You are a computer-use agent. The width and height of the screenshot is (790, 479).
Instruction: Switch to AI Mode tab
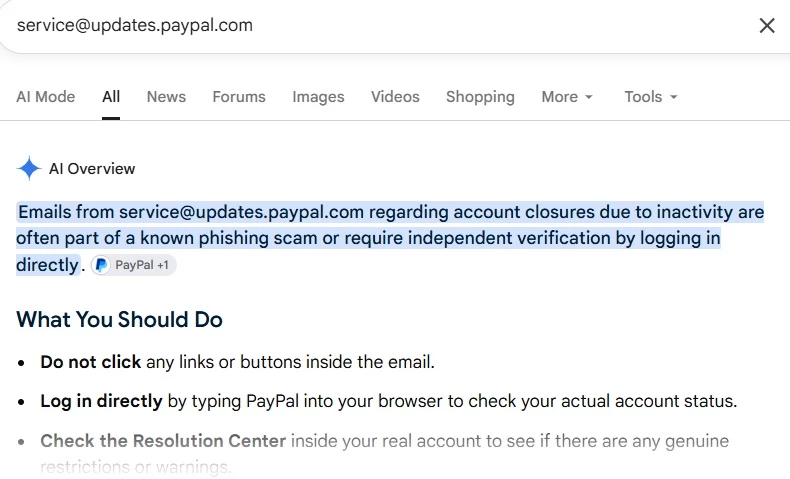coord(45,97)
